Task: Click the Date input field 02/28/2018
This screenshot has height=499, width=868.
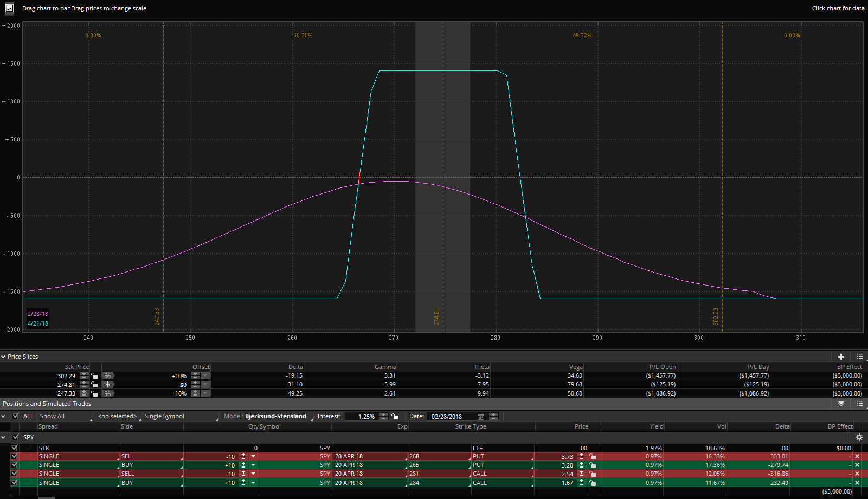Action: click(452, 417)
